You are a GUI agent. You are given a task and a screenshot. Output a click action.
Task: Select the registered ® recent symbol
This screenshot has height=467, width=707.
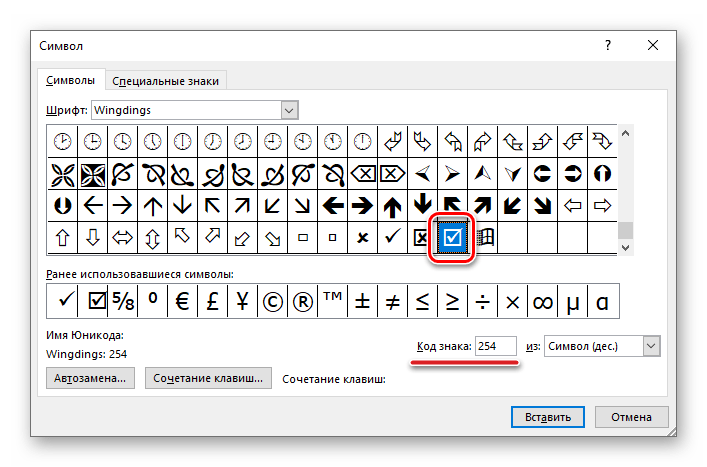(302, 299)
